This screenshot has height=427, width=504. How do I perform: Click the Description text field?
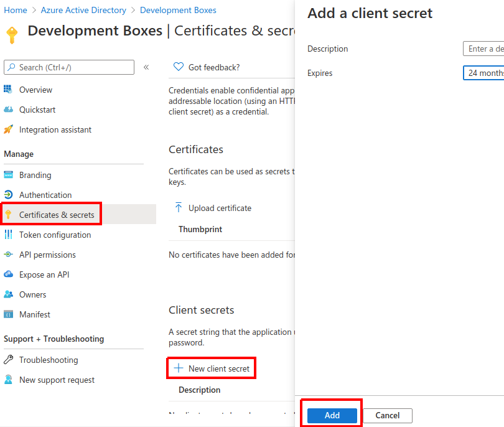point(483,49)
